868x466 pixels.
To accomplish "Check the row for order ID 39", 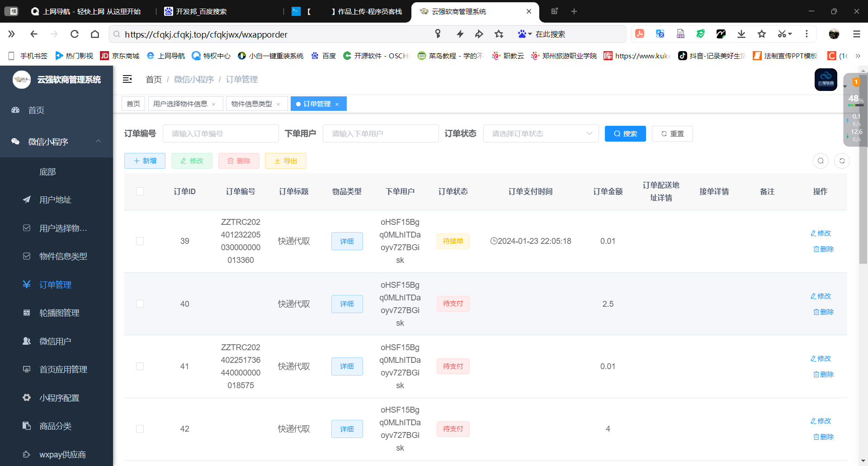I will click(x=140, y=241).
